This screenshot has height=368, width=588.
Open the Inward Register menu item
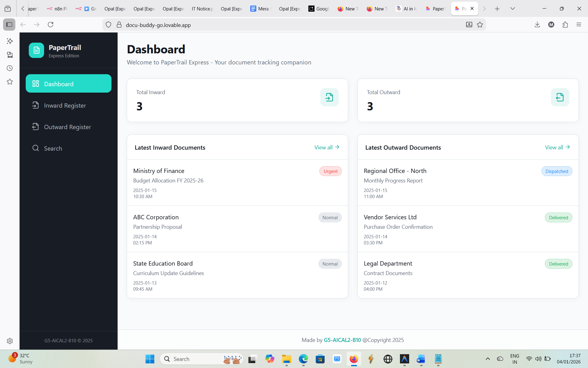pos(65,105)
